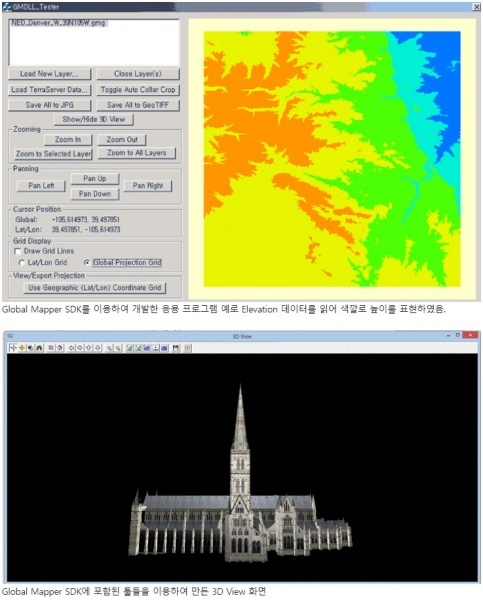Select the Global Projection Grid radio option
Viewport: 483px width, 600px height.
(x=87, y=263)
